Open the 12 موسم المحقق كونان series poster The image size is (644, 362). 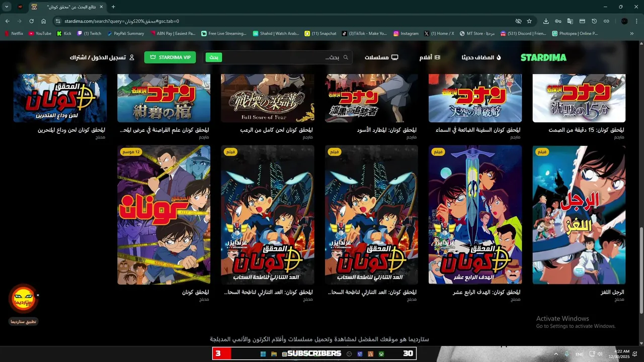point(164,215)
